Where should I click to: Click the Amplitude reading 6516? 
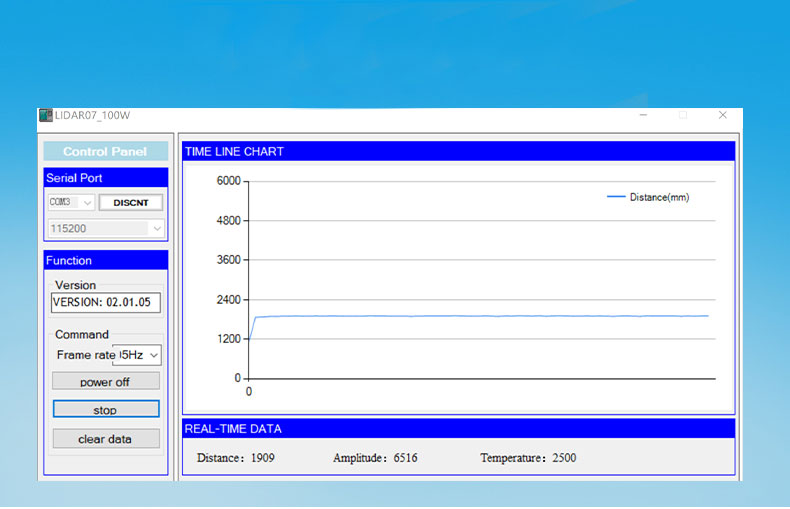[x=405, y=458]
